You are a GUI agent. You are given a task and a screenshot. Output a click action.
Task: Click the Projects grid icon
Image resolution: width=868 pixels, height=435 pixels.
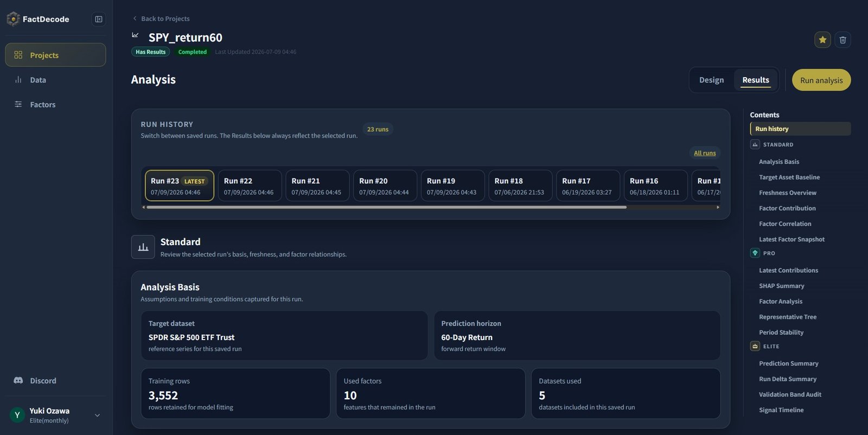[18, 55]
